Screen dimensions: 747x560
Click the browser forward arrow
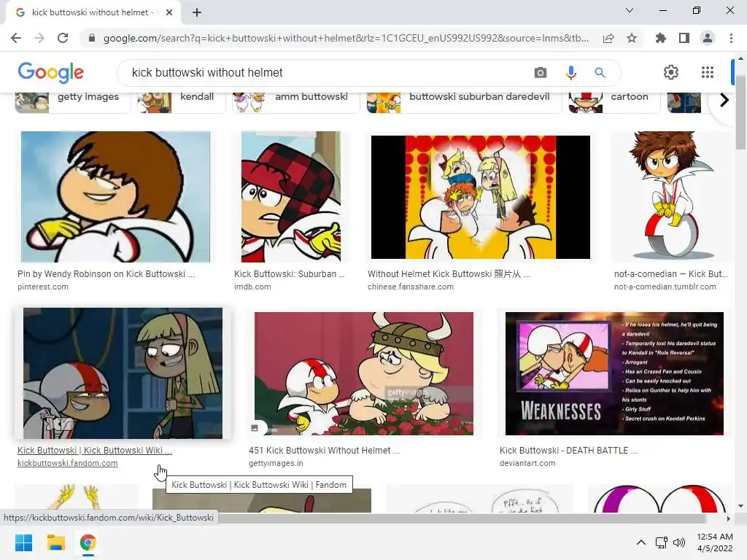point(39,38)
